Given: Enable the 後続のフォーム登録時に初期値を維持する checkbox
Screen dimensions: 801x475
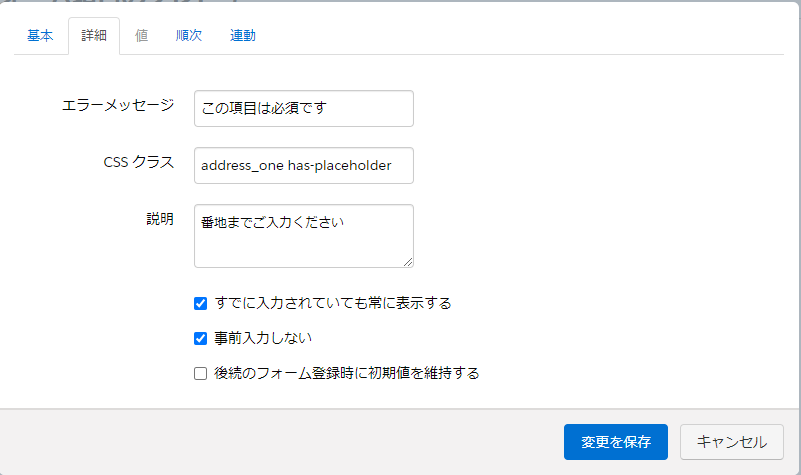Looking at the screenshot, I should [x=200, y=374].
